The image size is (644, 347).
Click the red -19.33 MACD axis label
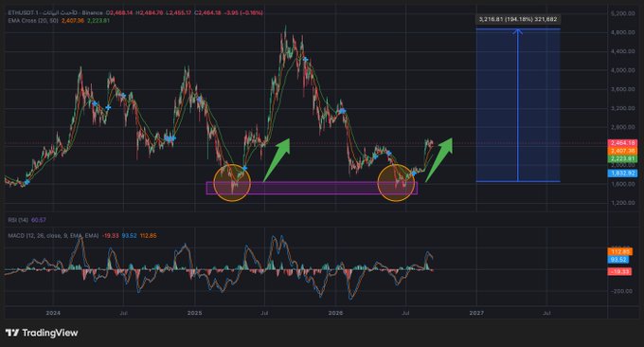click(x=619, y=271)
